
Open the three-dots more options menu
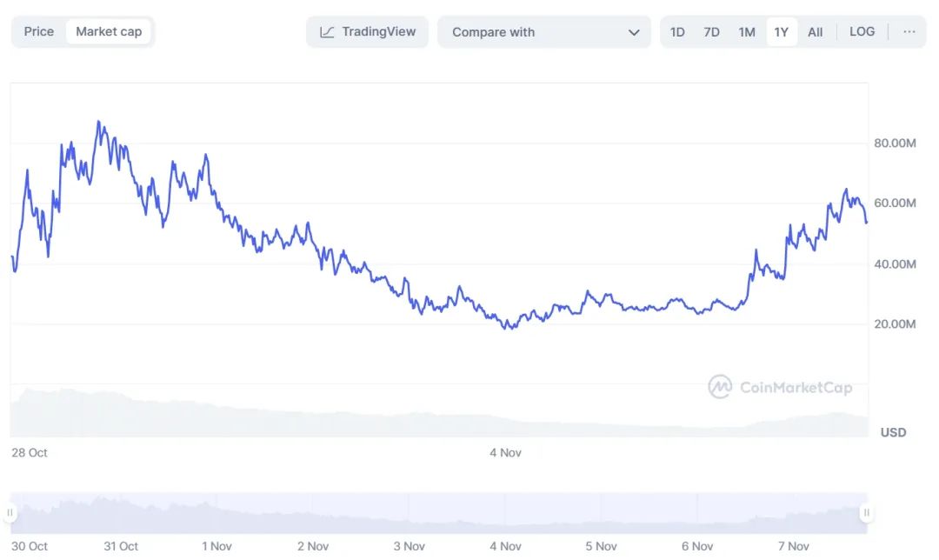click(909, 32)
